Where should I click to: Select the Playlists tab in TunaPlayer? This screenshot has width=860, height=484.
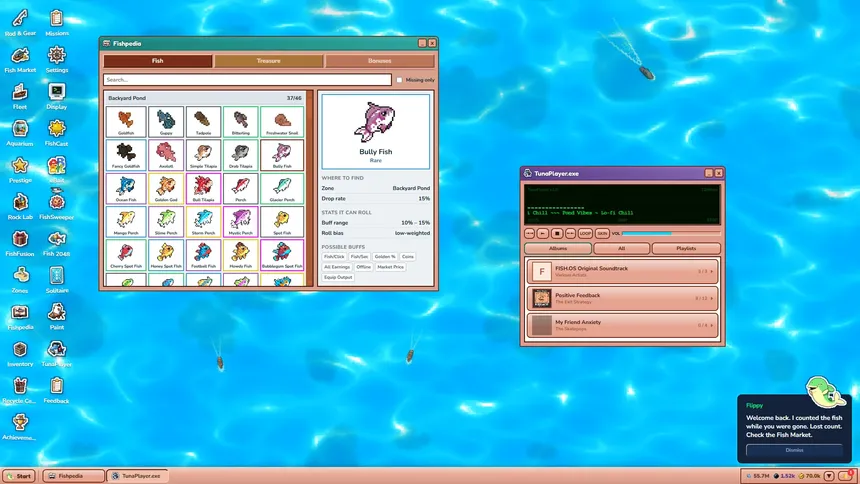[686, 249]
